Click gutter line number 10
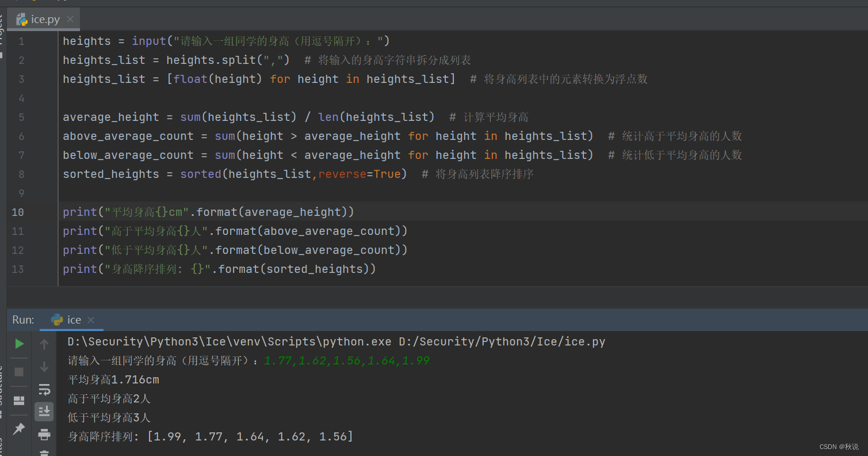 click(x=18, y=212)
